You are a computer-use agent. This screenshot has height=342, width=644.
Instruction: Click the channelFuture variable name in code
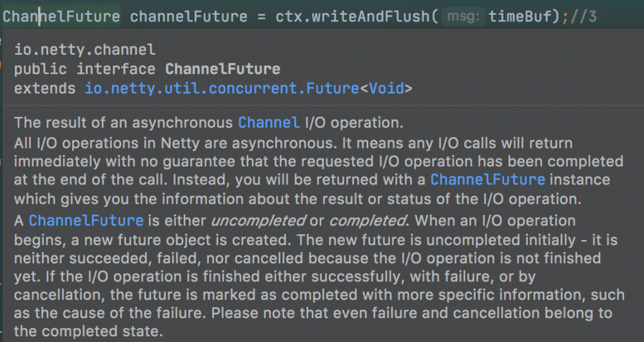tap(188, 16)
